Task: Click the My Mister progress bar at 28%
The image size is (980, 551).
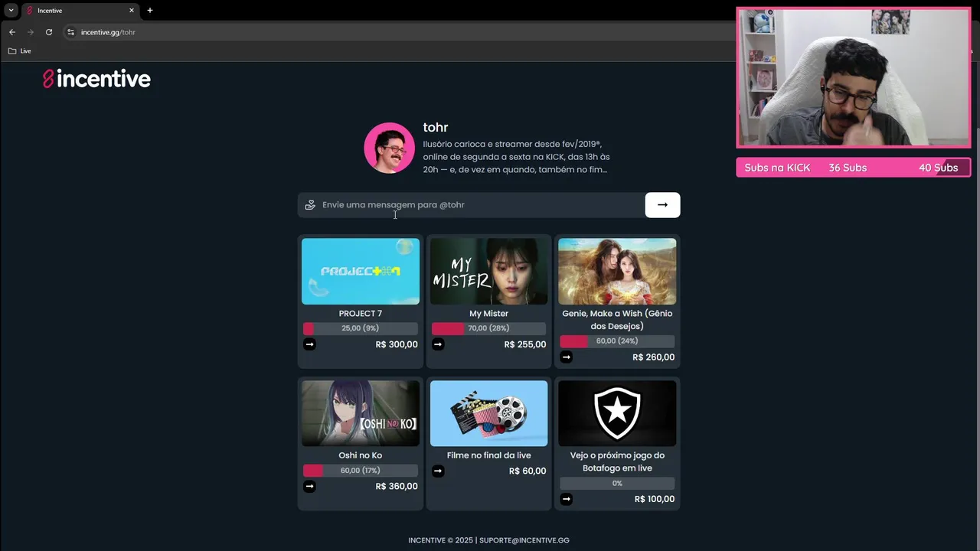Action: 489,328
